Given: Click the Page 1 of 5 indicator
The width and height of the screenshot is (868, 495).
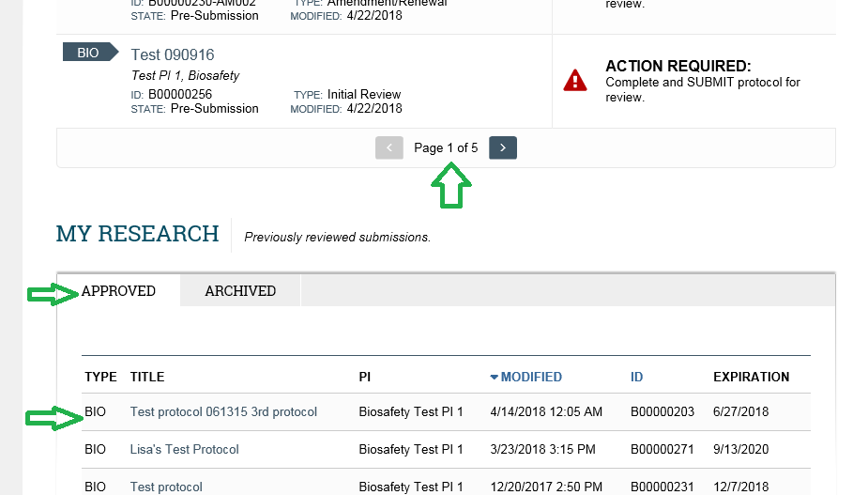Looking at the screenshot, I should 446,148.
